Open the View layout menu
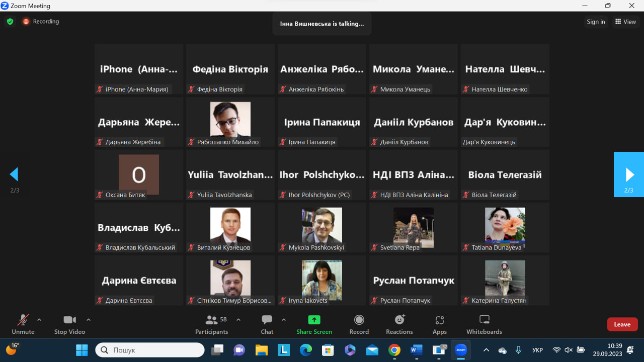The image size is (644, 362). pos(625,22)
